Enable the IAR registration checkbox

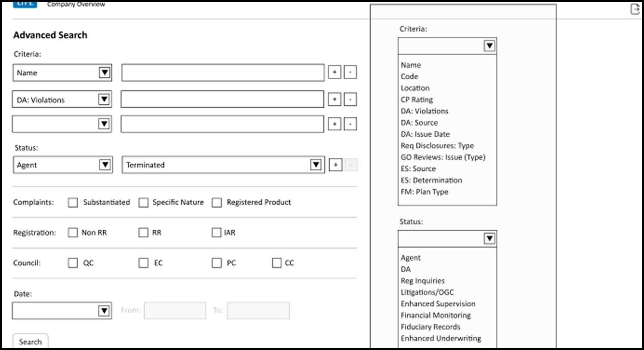click(216, 233)
